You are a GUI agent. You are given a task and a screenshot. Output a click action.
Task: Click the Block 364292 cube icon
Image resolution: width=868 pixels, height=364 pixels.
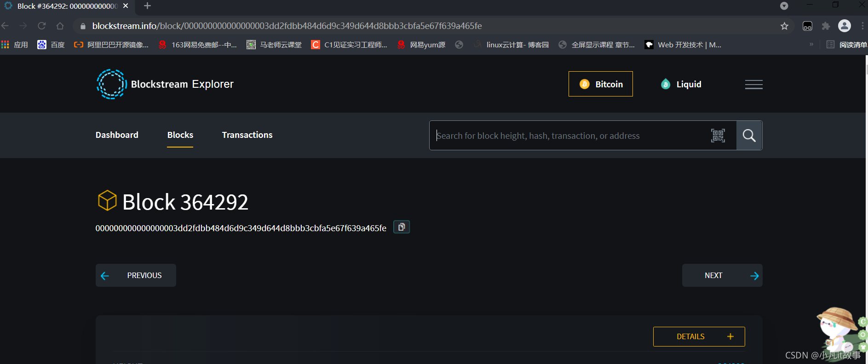click(x=107, y=201)
